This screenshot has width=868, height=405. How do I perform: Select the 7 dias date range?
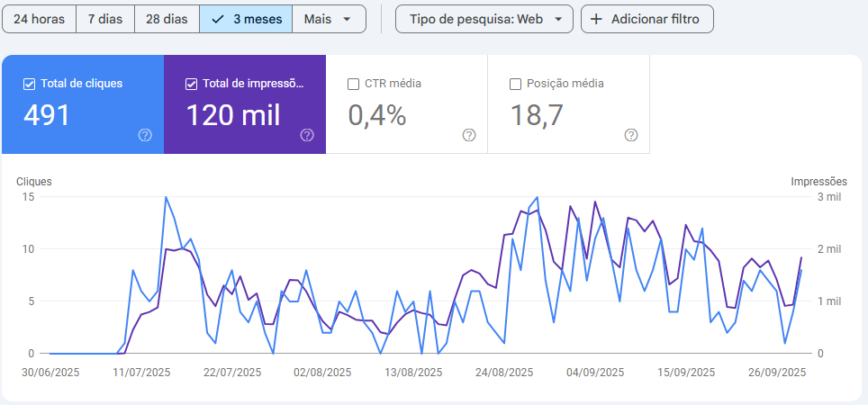pyautogui.click(x=104, y=19)
